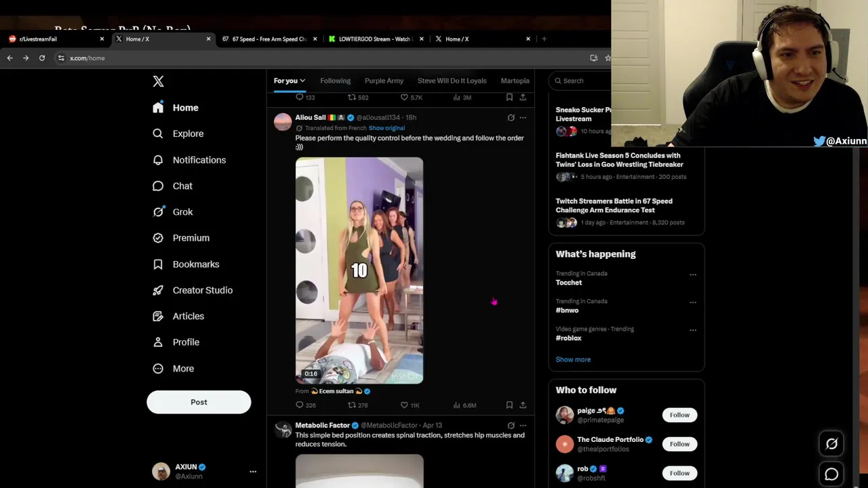Open more options for Tocchet trend
This screenshot has height=488, width=868.
692,274
